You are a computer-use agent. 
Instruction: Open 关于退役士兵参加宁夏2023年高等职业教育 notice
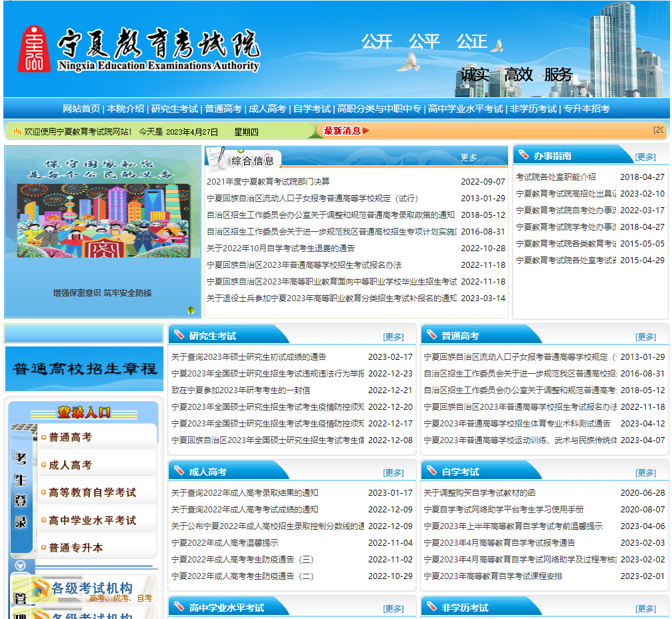(x=332, y=298)
